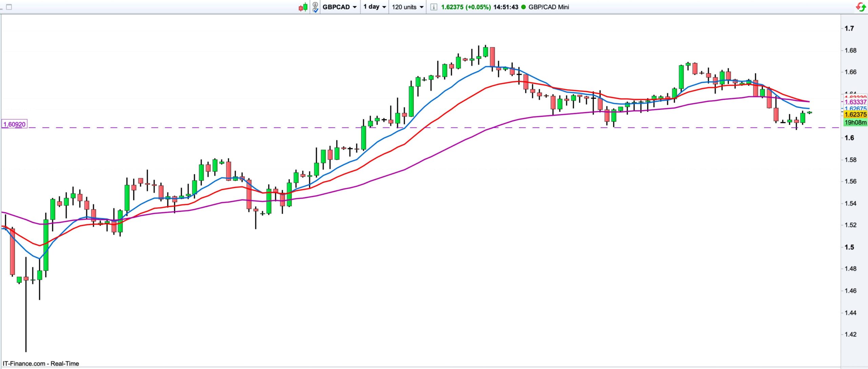Select the 1.60920 horizontal line label
The height and width of the screenshot is (369, 868).
coord(14,124)
